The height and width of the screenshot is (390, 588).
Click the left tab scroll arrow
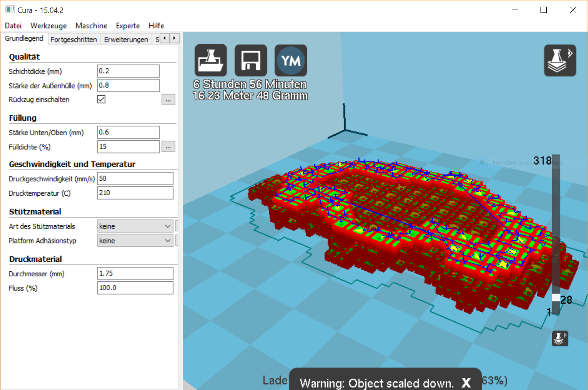165,38
